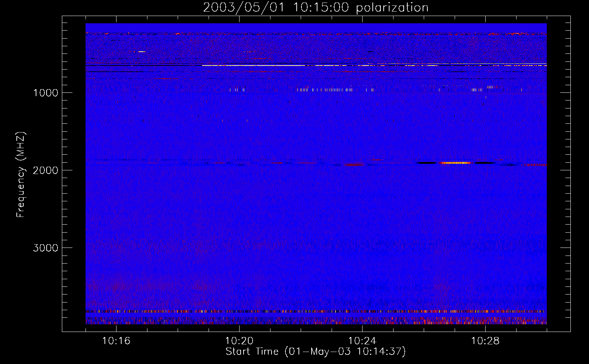Click the 10:16 time tick label

tap(116, 341)
